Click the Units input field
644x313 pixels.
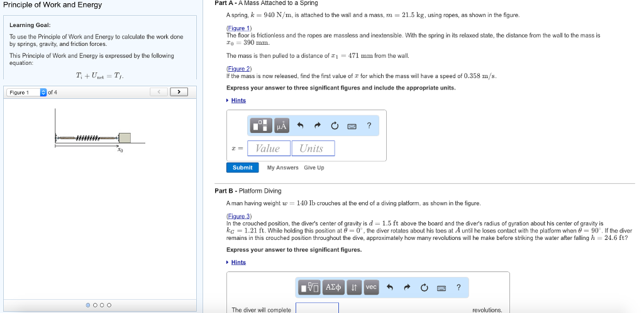point(313,149)
